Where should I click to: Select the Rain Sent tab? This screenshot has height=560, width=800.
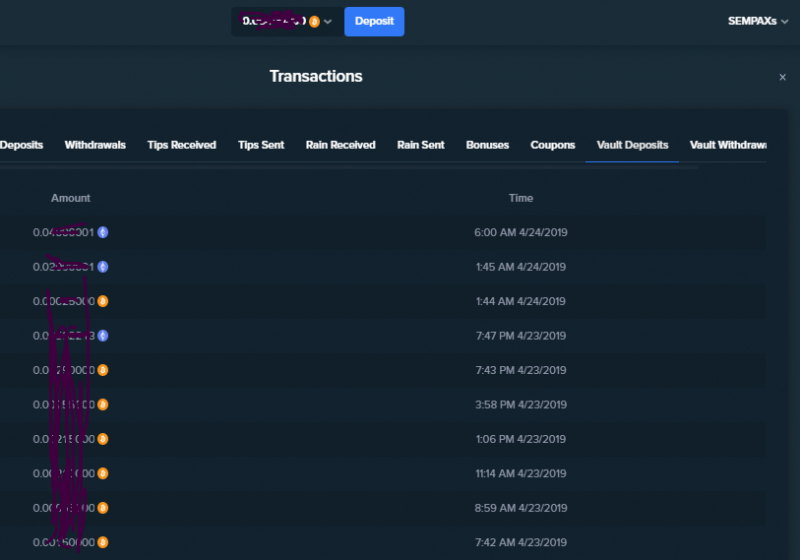pyautogui.click(x=420, y=145)
